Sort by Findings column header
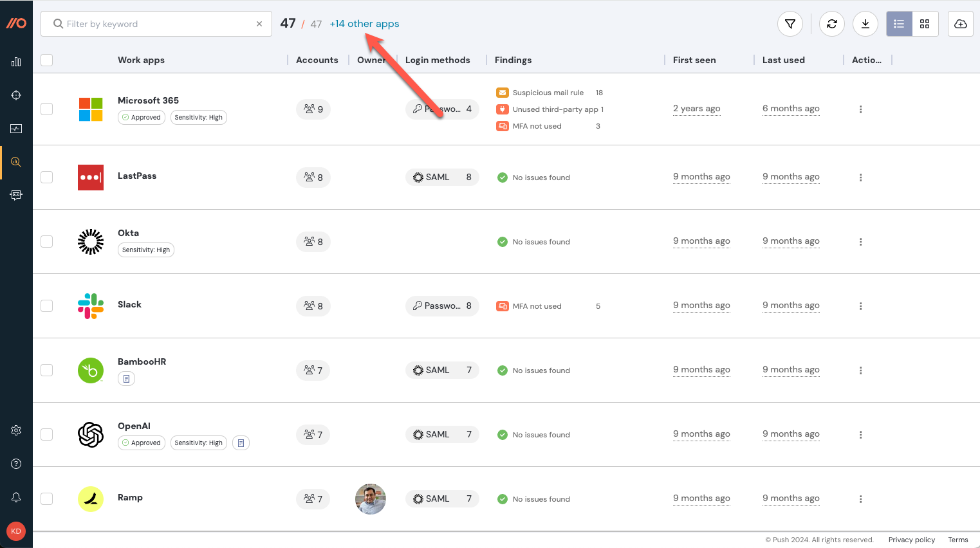Screen dimensions: 980x548 coord(513,60)
